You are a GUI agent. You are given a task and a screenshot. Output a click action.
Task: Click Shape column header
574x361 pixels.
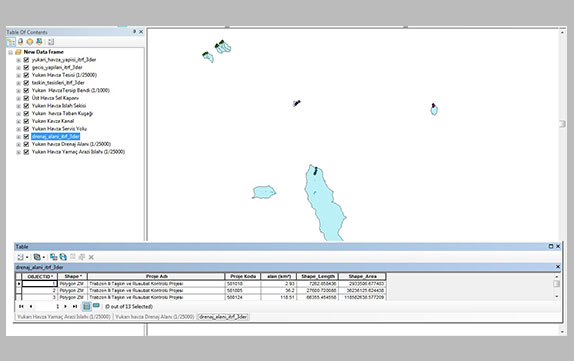click(72, 276)
